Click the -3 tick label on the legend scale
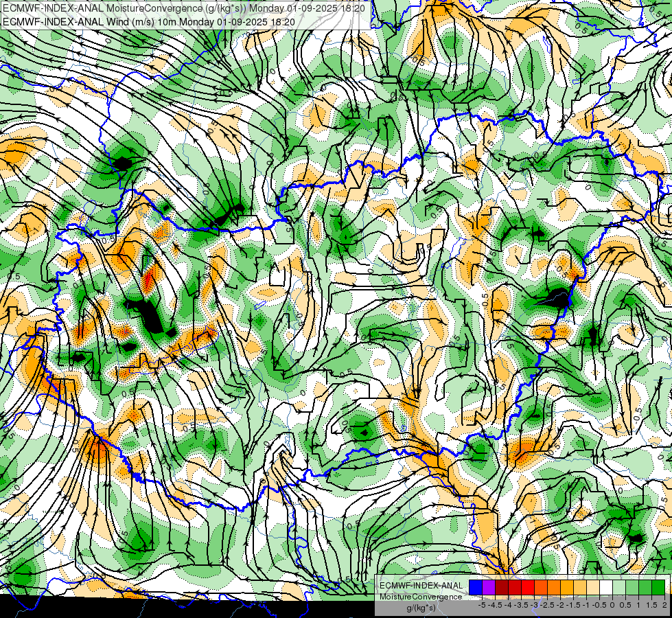672x618 pixels. (x=534, y=605)
